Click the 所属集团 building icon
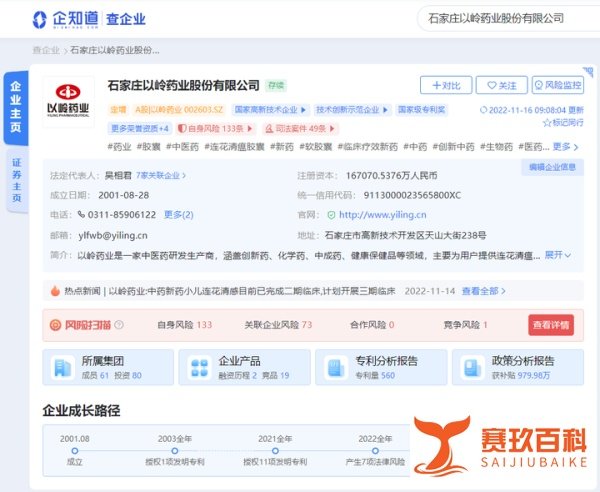This screenshot has height=492, width=600. (62, 368)
